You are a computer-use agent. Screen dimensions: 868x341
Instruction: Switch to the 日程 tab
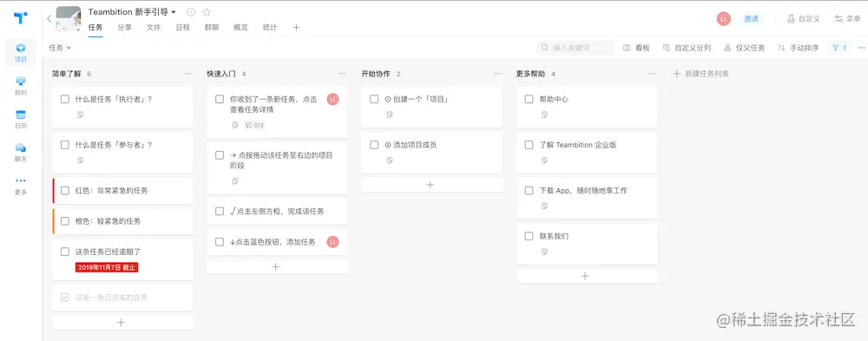pos(182,27)
